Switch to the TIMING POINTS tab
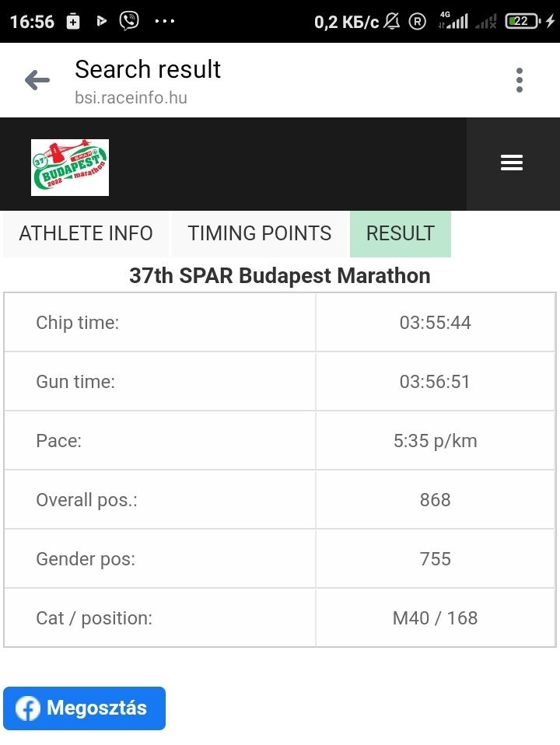Screen dimensions: 560x745 pos(260,233)
